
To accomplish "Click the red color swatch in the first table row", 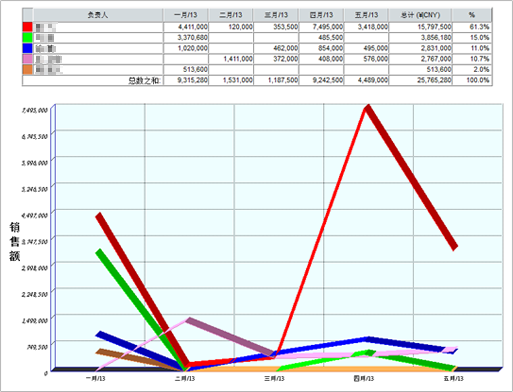I will (28, 27).
